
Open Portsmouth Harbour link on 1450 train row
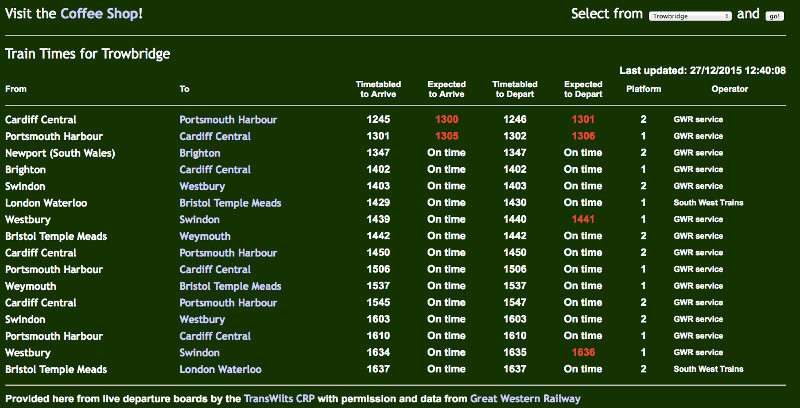point(228,253)
